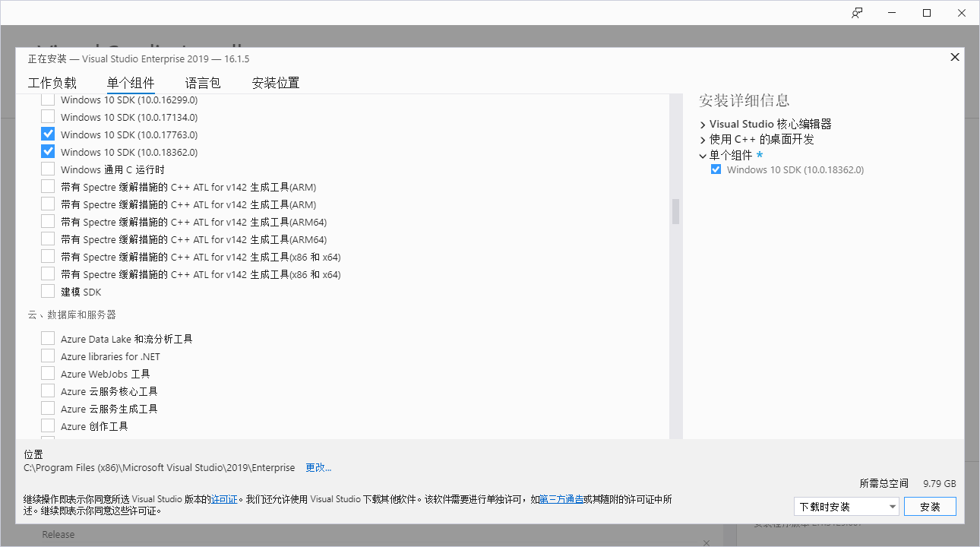
Task: Tick Azure WebJobs 工具 checkbox
Action: coord(48,374)
